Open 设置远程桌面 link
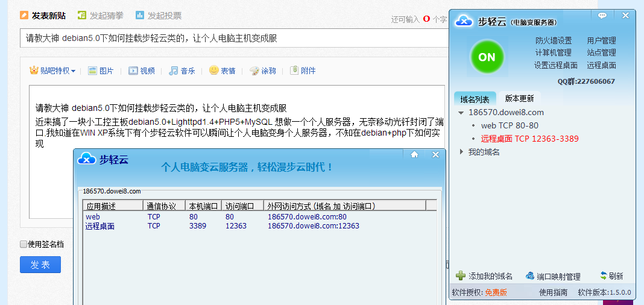Image resolution: width=644 pixels, height=305 pixels. click(556, 65)
